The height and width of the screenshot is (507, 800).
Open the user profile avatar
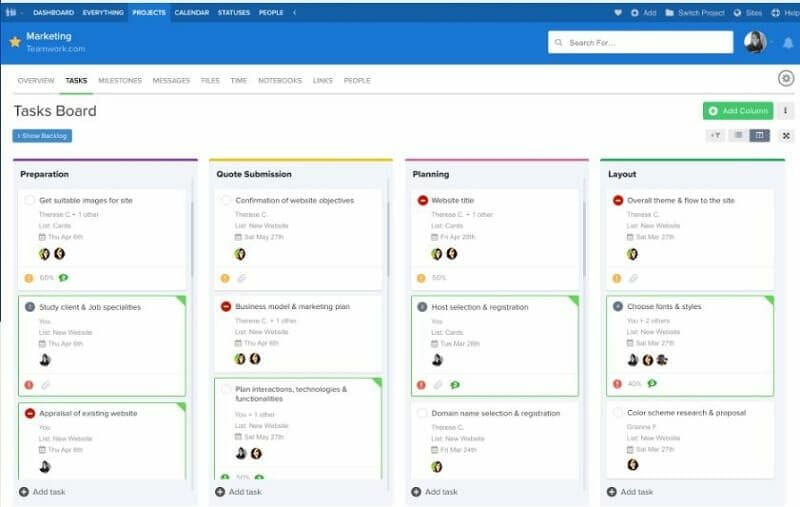[x=755, y=42]
